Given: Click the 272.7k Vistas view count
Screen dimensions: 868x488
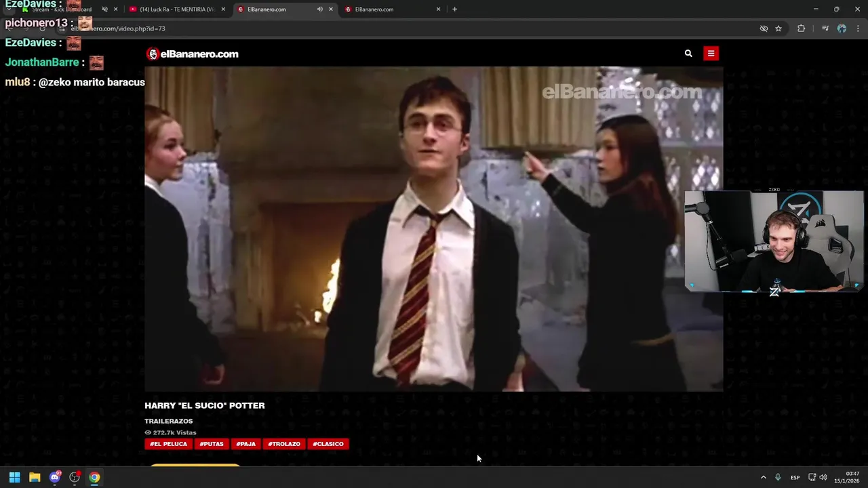Looking at the screenshot, I should [170, 432].
